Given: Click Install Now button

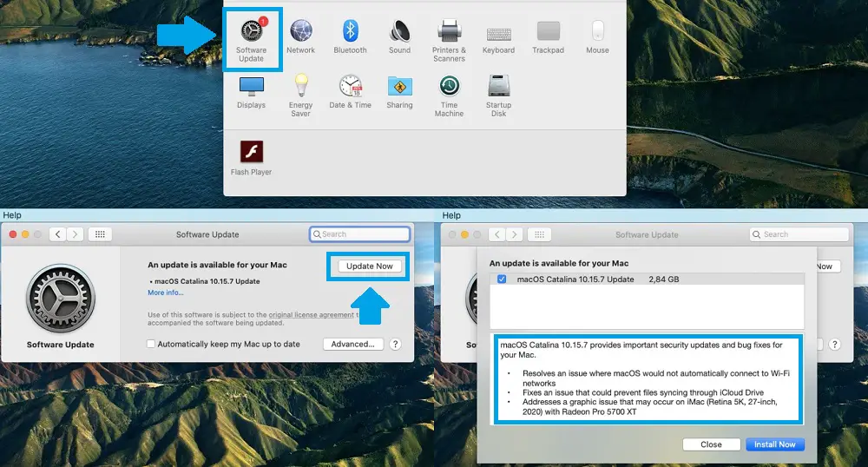Looking at the screenshot, I should [x=775, y=444].
